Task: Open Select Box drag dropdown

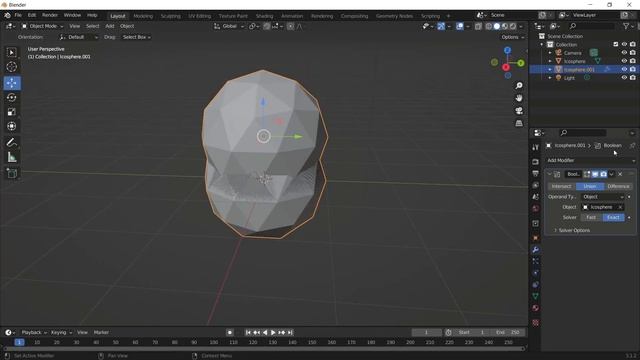Action: pos(136,37)
